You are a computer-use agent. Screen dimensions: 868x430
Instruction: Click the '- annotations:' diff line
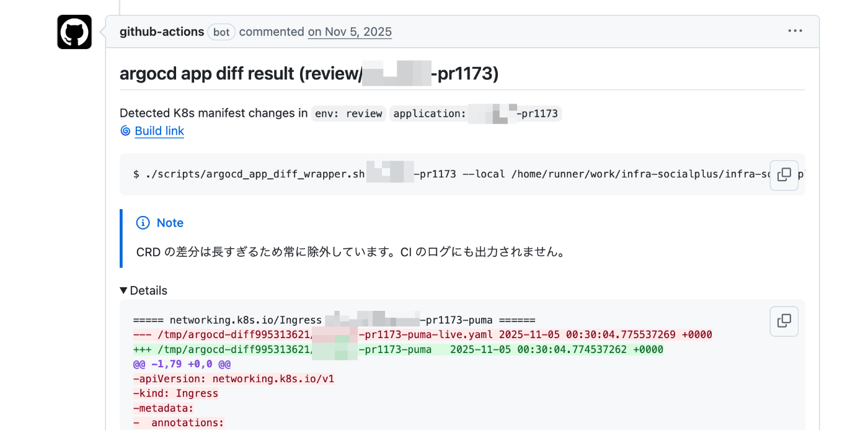point(178,423)
